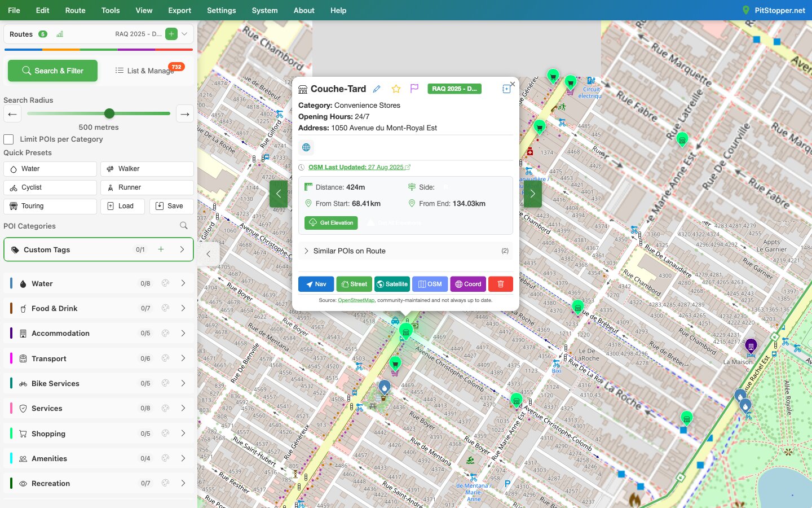Open the Amenities category color palette
812x508 pixels.
165,458
